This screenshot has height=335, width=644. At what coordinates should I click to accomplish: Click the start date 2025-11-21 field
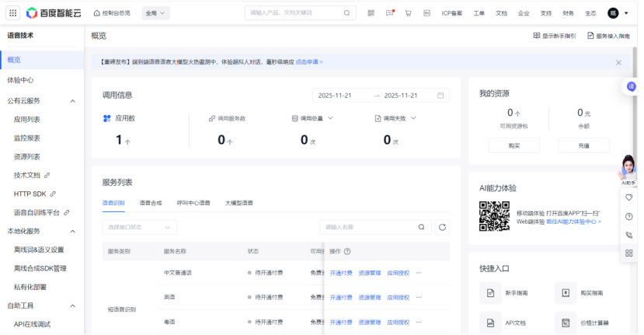coord(335,96)
